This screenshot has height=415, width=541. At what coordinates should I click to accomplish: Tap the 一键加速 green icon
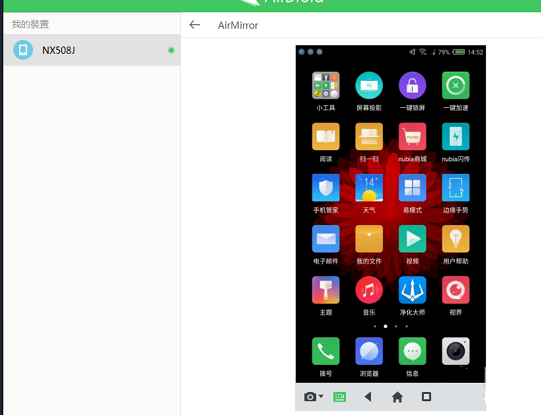455,86
